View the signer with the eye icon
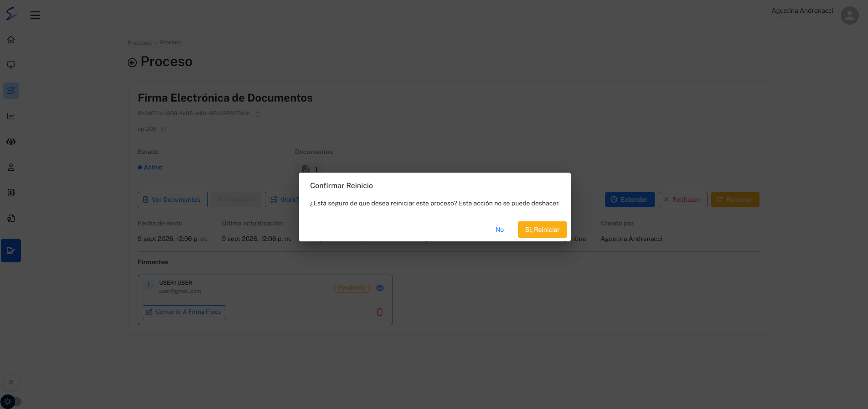 tap(380, 288)
